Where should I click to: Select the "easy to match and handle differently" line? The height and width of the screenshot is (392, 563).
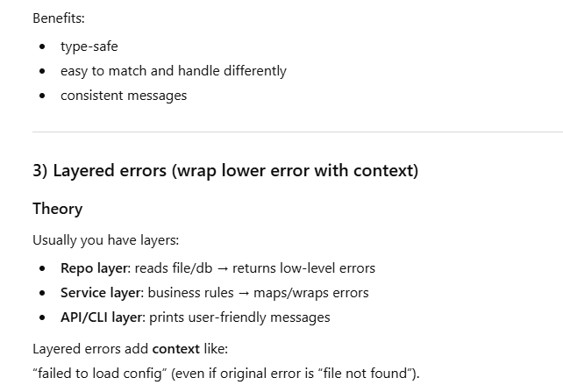173,71
